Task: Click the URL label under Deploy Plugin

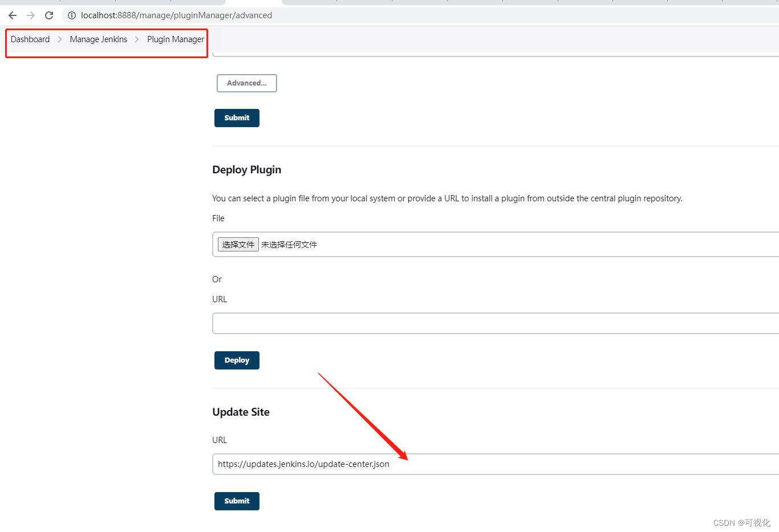Action: [x=220, y=299]
